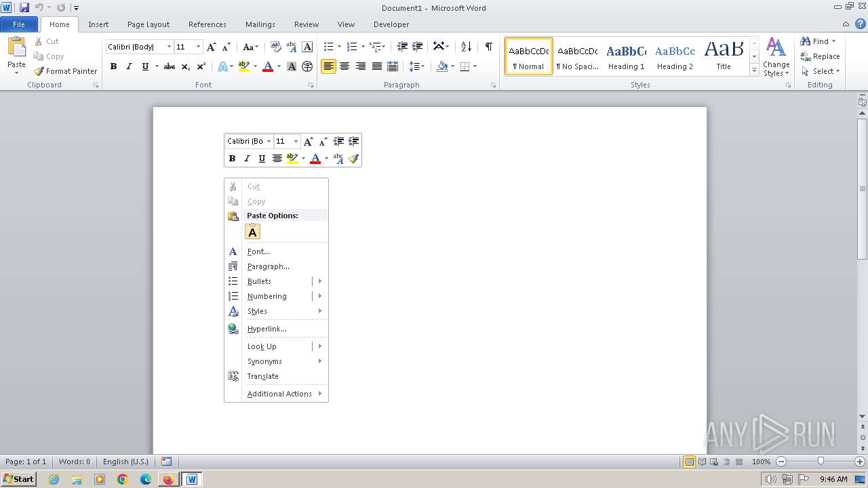Toggle Underline in the ribbon
868x488 pixels.
click(144, 66)
